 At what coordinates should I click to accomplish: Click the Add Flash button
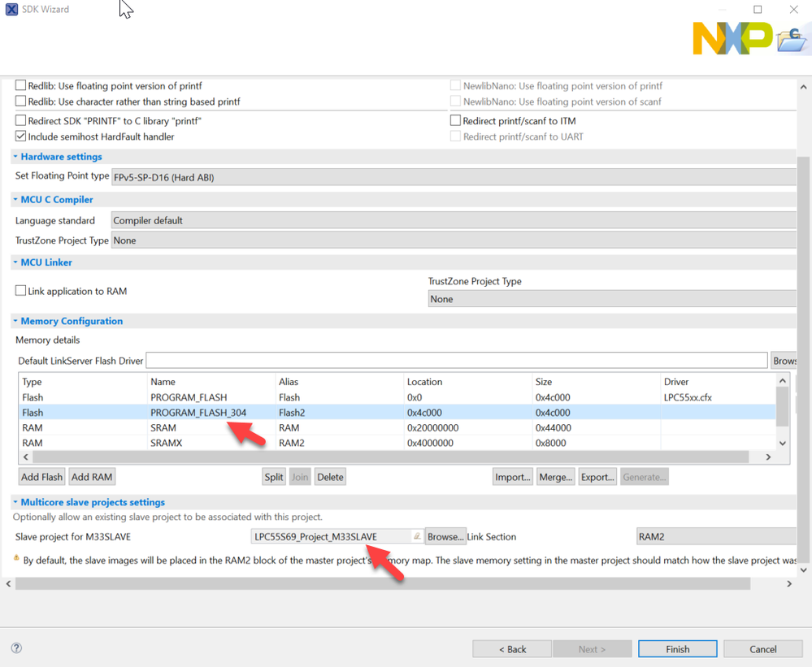41,477
